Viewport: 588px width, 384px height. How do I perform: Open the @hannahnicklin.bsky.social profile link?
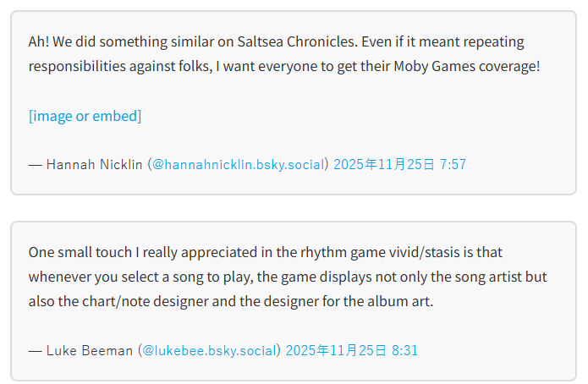239,164
